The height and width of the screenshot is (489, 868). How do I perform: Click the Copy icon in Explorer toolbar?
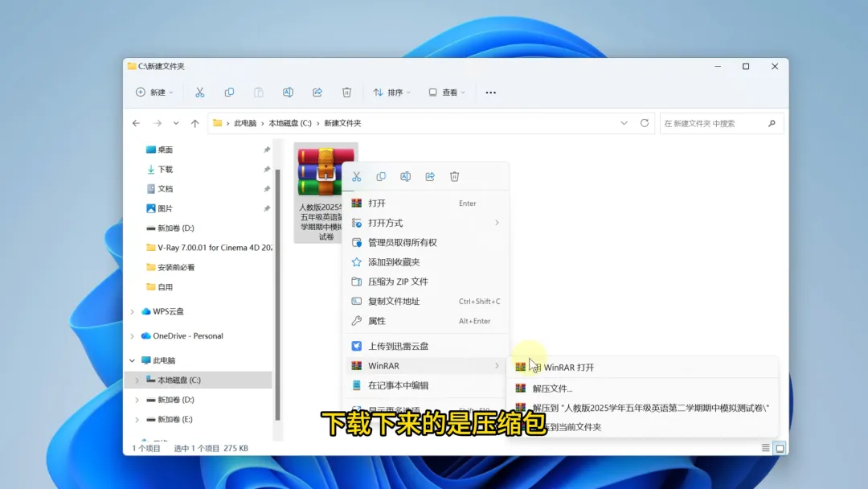pyautogui.click(x=229, y=92)
